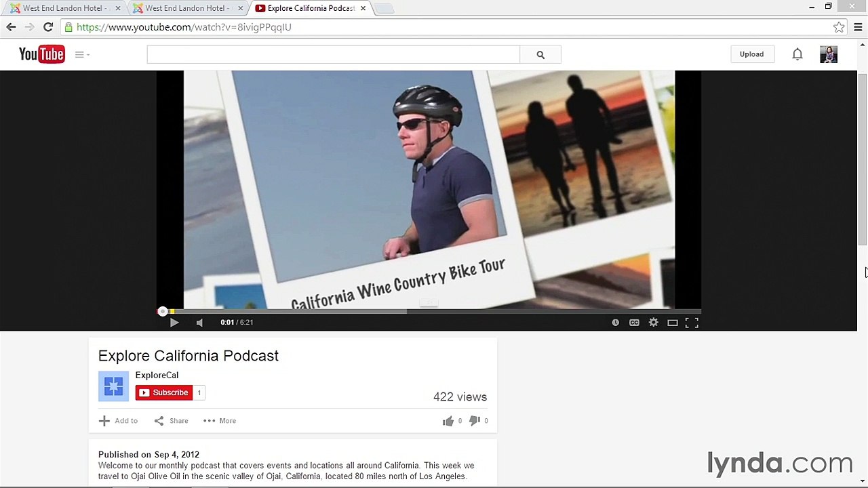Subscribe to ExploreCal
The width and height of the screenshot is (868, 488).
[x=164, y=392]
